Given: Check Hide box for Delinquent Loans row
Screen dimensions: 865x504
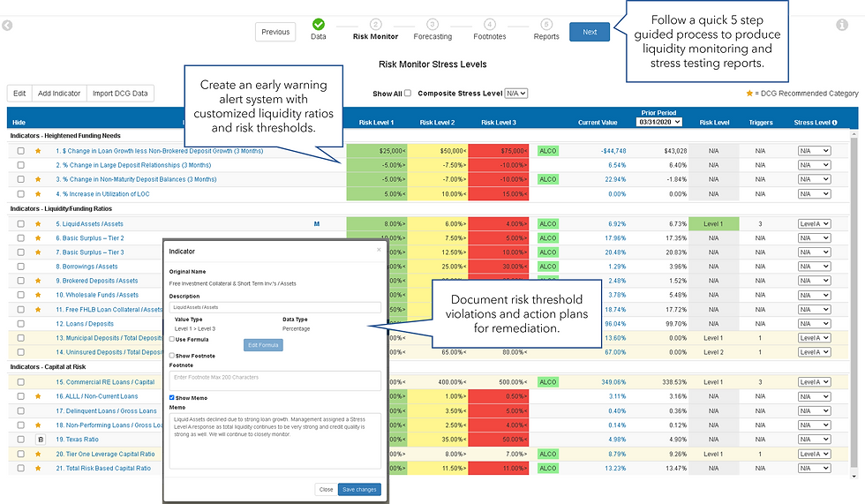Looking at the screenshot, I should pyautogui.click(x=20, y=410).
